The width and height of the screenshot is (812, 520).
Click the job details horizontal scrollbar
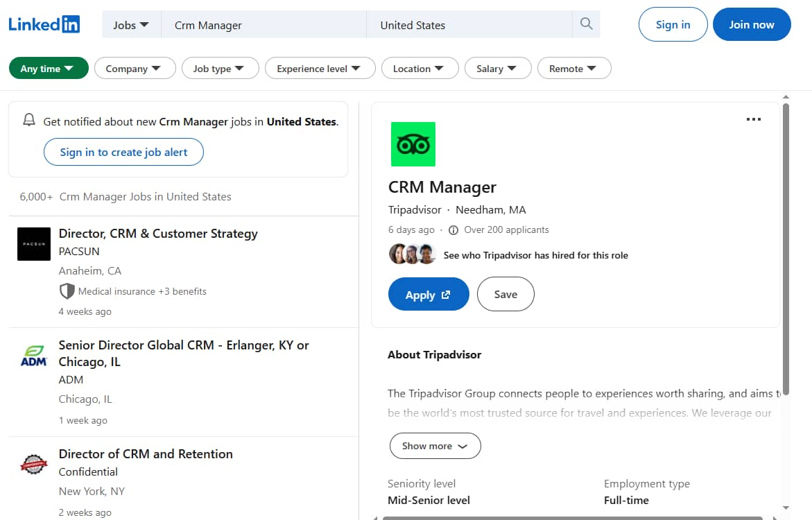coord(572,517)
